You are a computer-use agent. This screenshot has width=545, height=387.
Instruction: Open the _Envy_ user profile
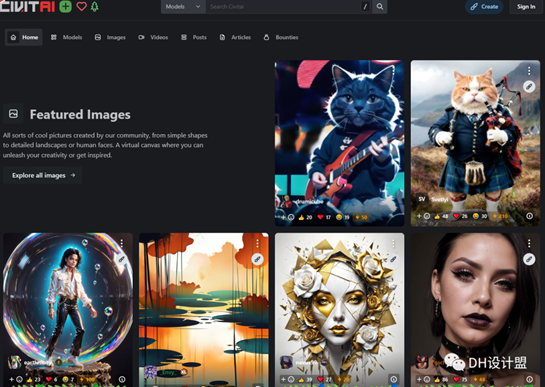(x=169, y=372)
